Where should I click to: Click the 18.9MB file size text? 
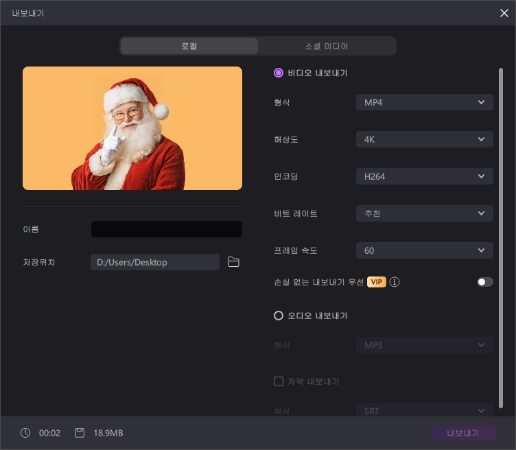pos(108,433)
